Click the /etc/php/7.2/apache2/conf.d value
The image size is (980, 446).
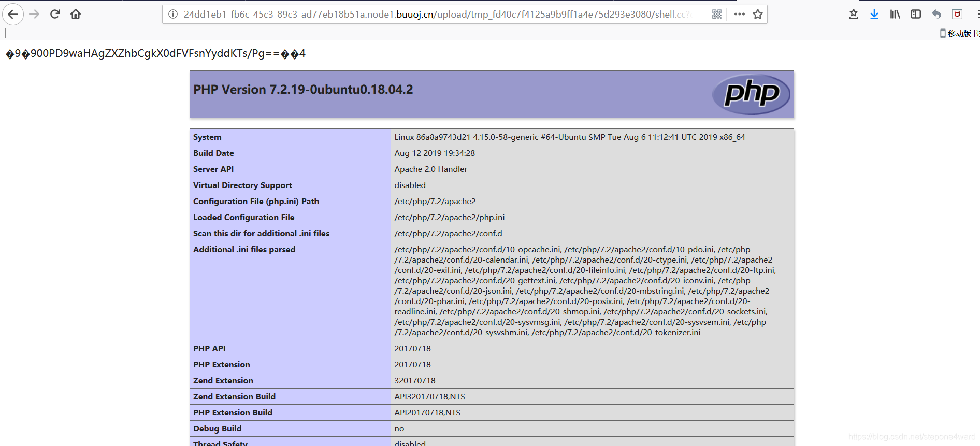(448, 234)
